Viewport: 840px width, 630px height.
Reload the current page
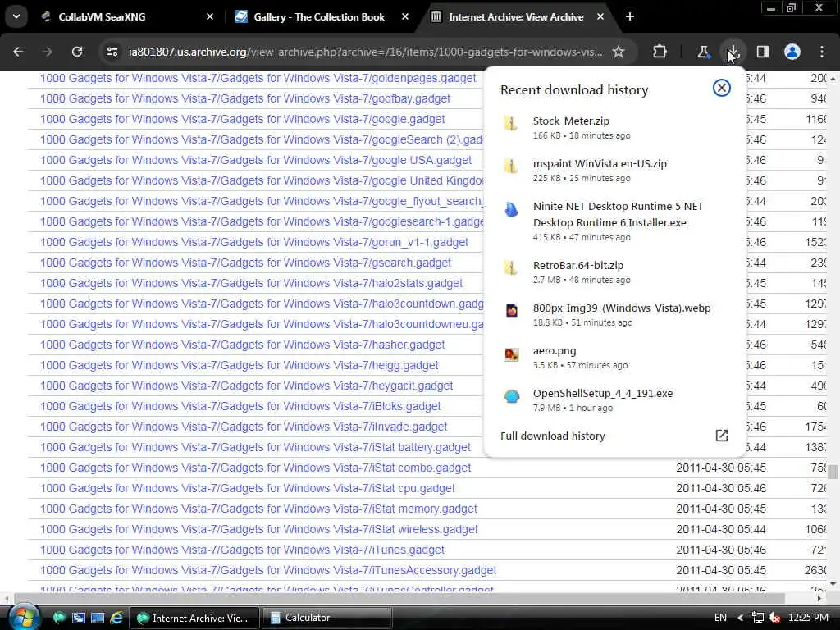click(x=77, y=52)
